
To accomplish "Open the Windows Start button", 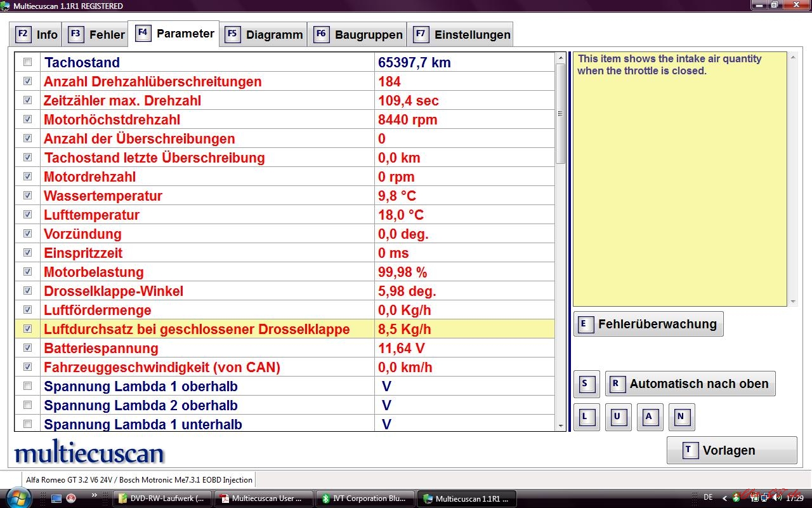I will point(17,498).
